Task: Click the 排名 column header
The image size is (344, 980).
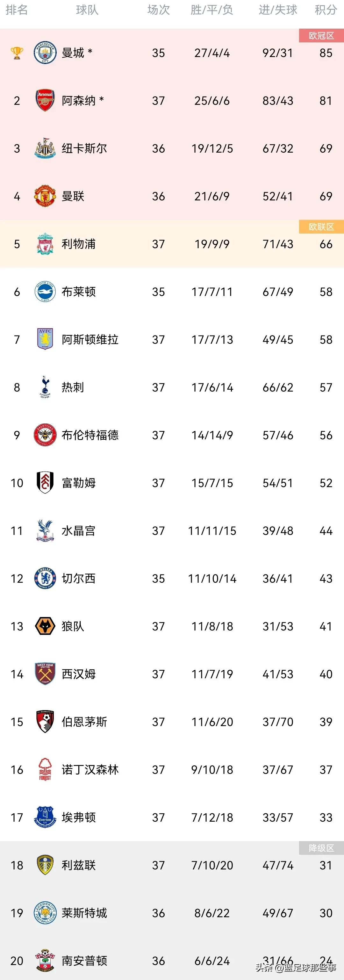Action: (17, 10)
